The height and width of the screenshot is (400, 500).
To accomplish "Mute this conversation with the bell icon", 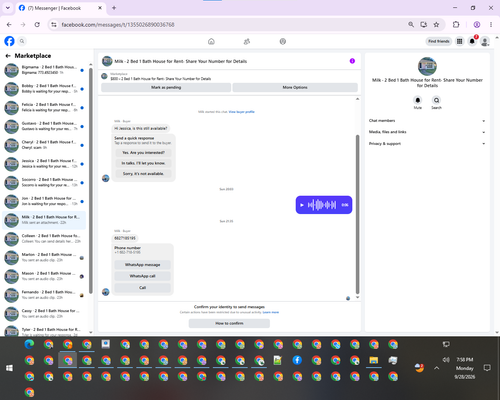I will click(x=418, y=100).
